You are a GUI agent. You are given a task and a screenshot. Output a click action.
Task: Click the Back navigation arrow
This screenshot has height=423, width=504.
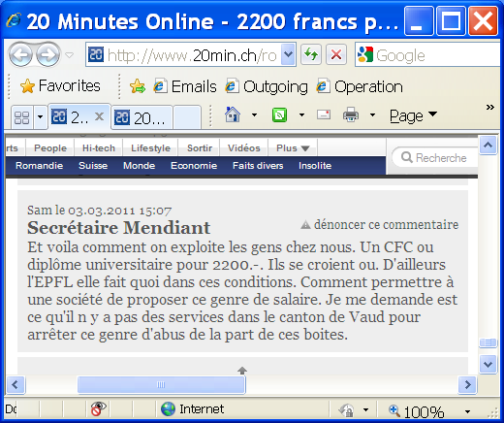pos(21,55)
